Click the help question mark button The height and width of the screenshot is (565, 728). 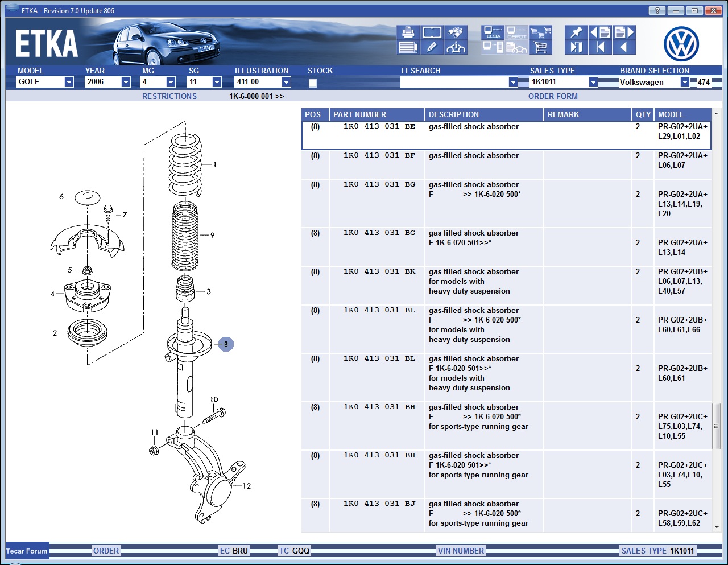pyautogui.click(x=657, y=10)
